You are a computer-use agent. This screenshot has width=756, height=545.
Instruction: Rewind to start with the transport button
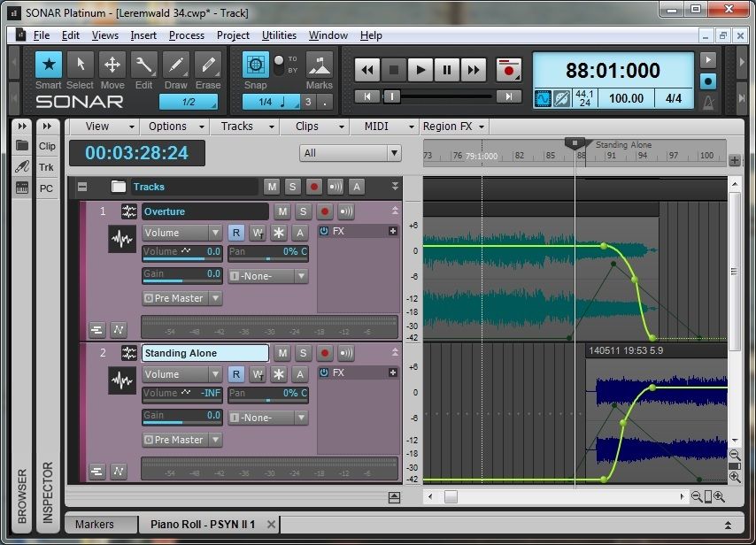point(366,69)
